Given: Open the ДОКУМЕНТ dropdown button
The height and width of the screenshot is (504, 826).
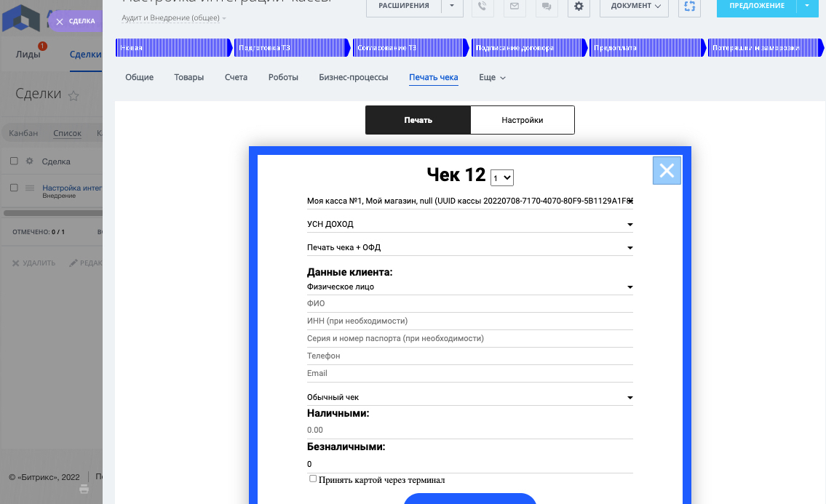Looking at the screenshot, I should pyautogui.click(x=635, y=7).
